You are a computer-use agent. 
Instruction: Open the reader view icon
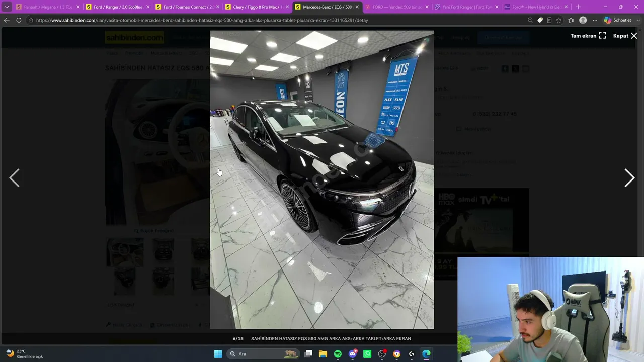pyautogui.click(x=549, y=20)
